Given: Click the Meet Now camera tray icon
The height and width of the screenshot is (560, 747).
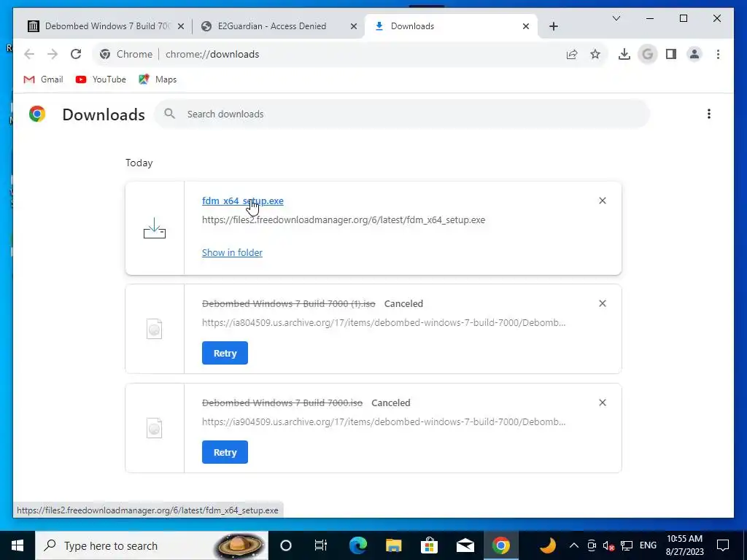Looking at the screenshot, I should (591, 545).
